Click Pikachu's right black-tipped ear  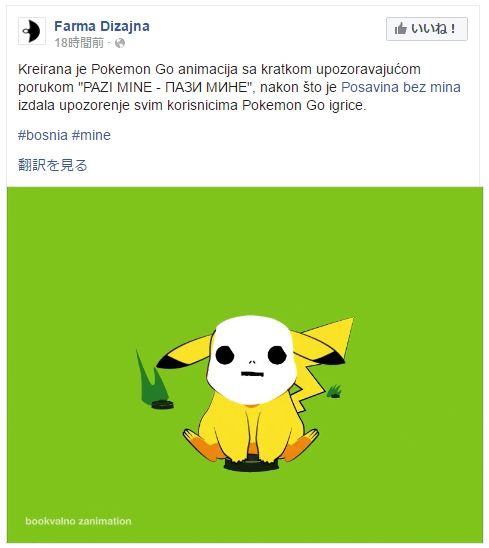323,342
